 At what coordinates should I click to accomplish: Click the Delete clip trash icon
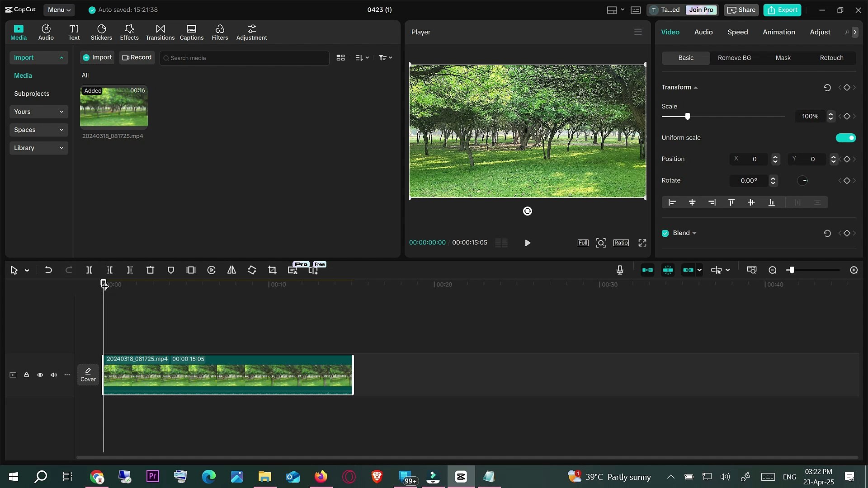pos(150,270)
